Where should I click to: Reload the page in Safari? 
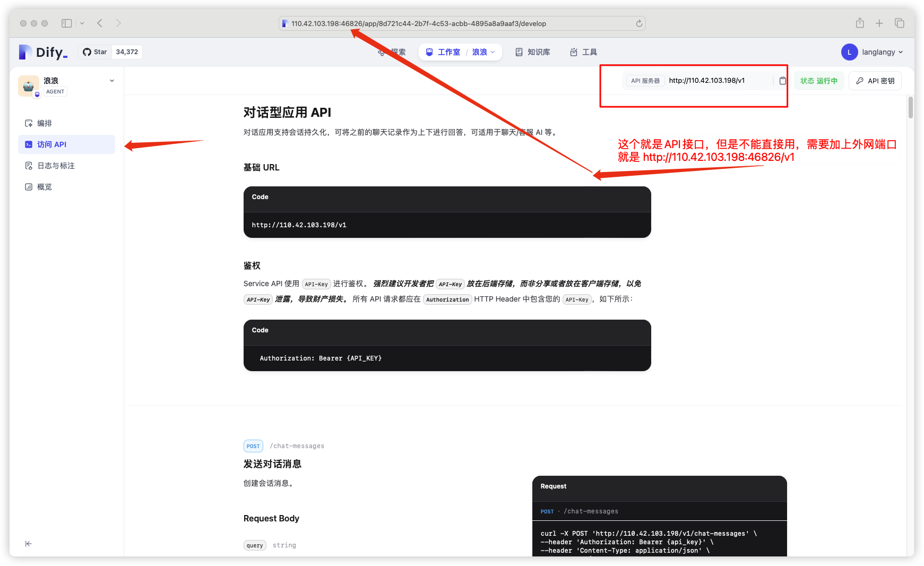(x=639, y=23)
